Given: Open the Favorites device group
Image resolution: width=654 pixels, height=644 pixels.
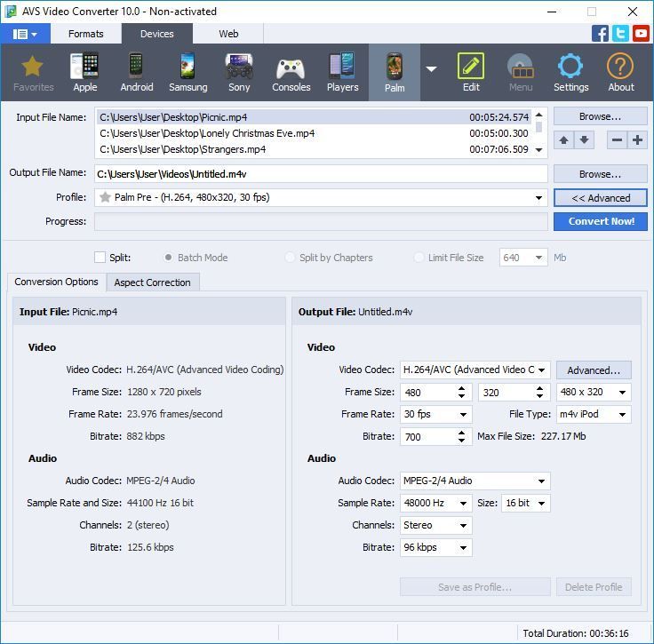Looking at the screenshot, I should pyautogui.click(x=33, y=73).
